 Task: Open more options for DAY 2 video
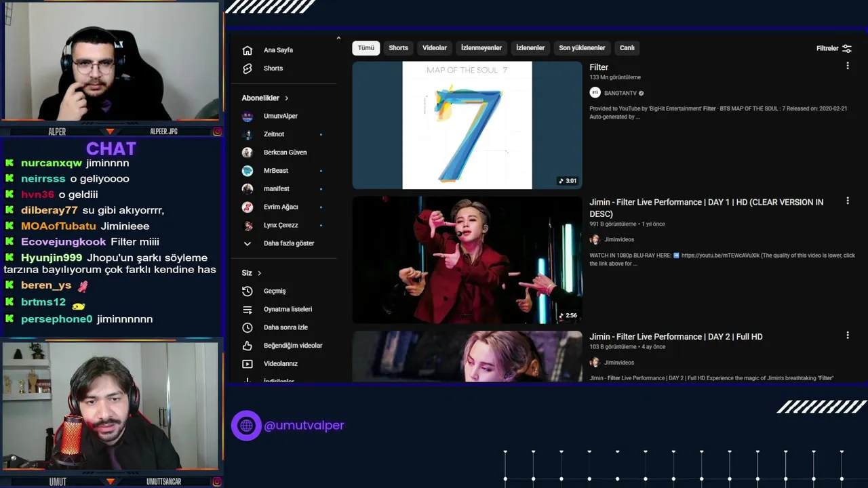tap(847, 335)
